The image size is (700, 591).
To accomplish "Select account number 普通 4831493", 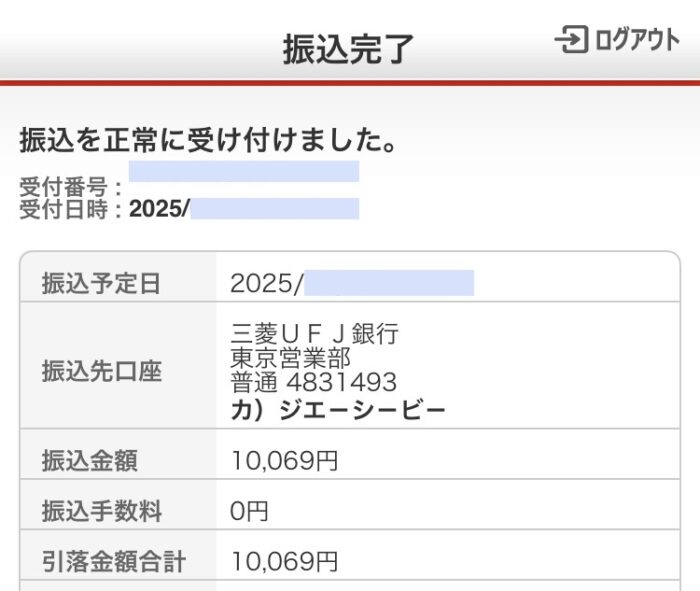I will tap(314, 382).
